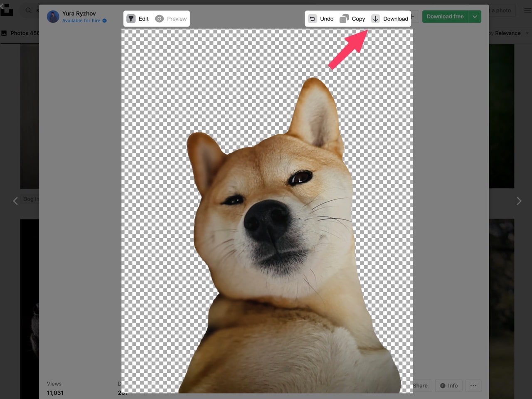
Task: Open the Edit mode button
Action: click(138, 19)
